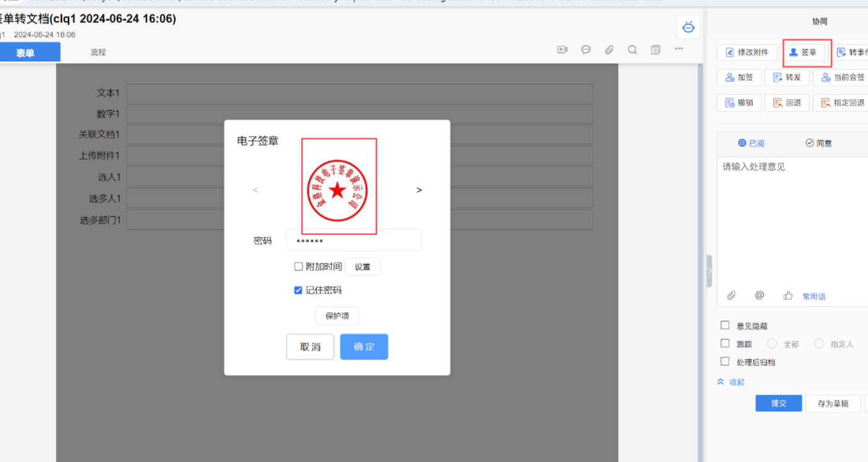
Task: Click the 签章 button
Action: pyautogui.click(x=803, y=53)
